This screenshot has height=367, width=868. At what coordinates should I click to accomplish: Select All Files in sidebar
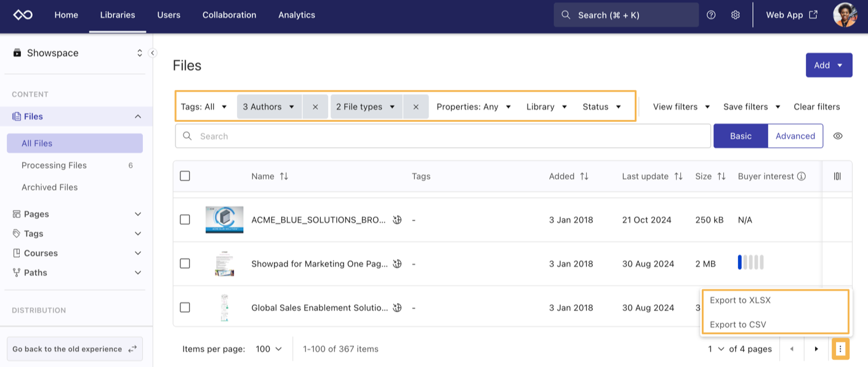74,143
